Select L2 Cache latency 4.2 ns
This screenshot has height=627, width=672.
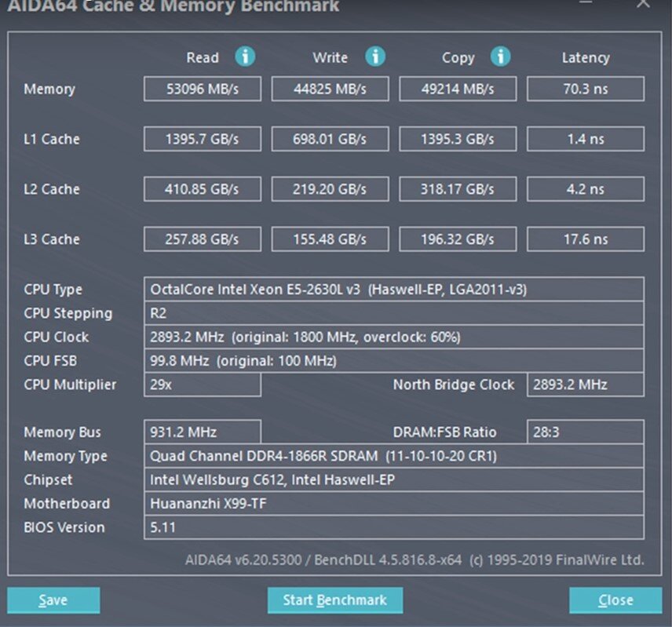(x=586, y=189)
